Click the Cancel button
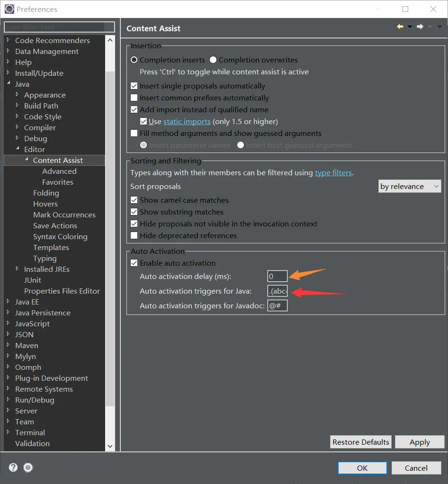The height and width of the screenshot is (484, 448). point(416,468)
